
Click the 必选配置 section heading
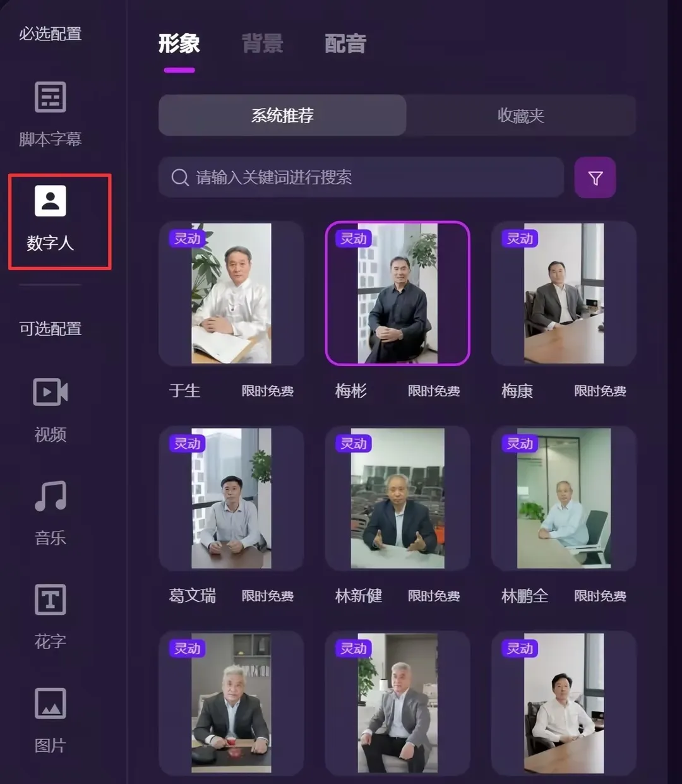[x=51, y=33]
